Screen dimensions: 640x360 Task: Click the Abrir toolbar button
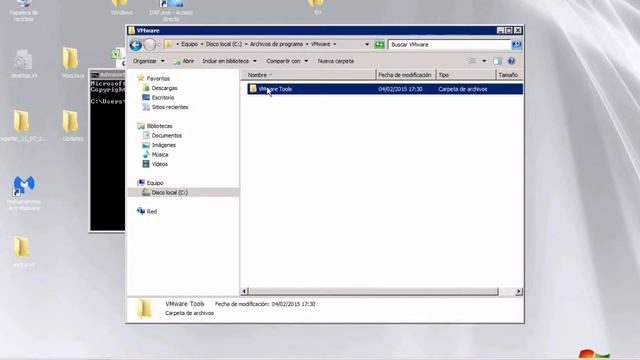(183, 61)
